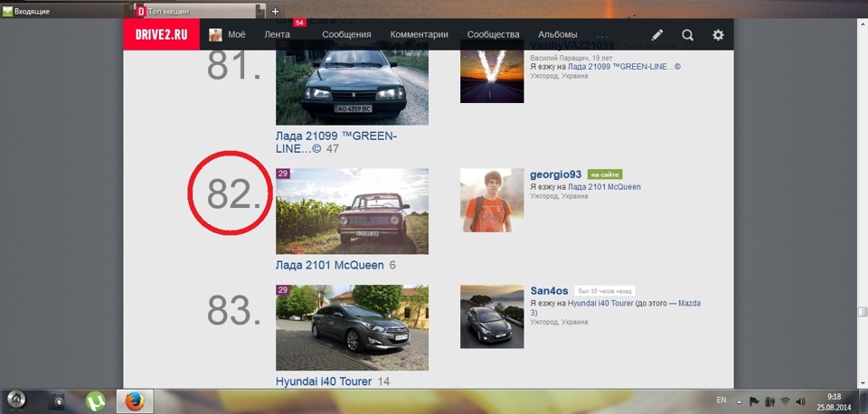This screenshot has width=868, height=414.
Task: Click the page vertical scrollbar thumb
Action: point(863,312)
